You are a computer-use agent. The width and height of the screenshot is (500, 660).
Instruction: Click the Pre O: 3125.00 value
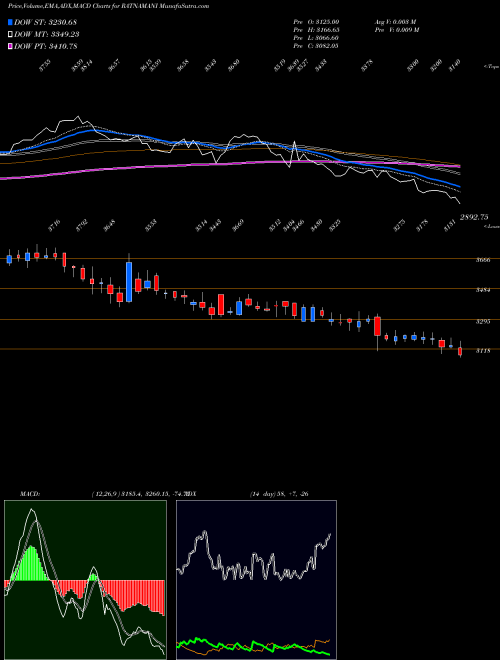[316, 21]
